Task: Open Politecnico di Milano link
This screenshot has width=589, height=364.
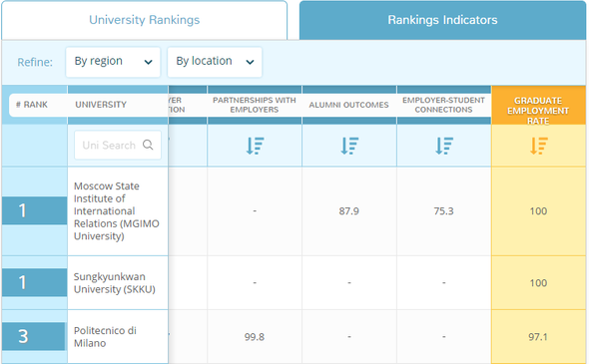Action: point(105,337)
